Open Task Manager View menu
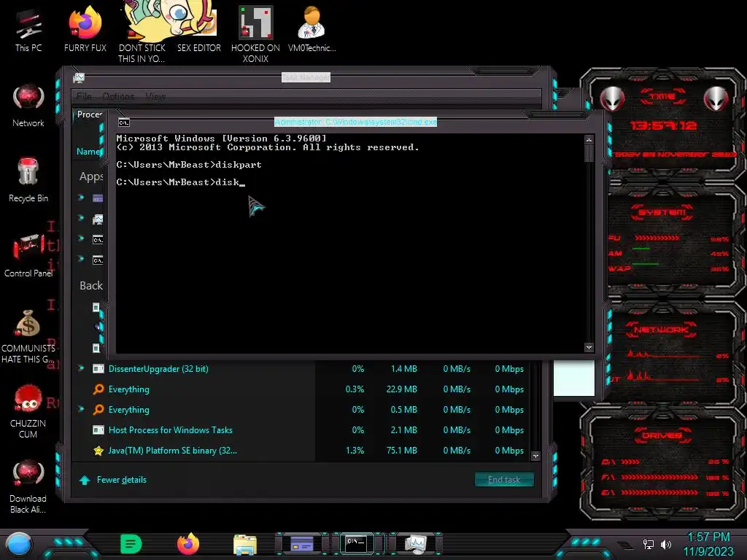 pyautogui.click(x=155, y=96)
